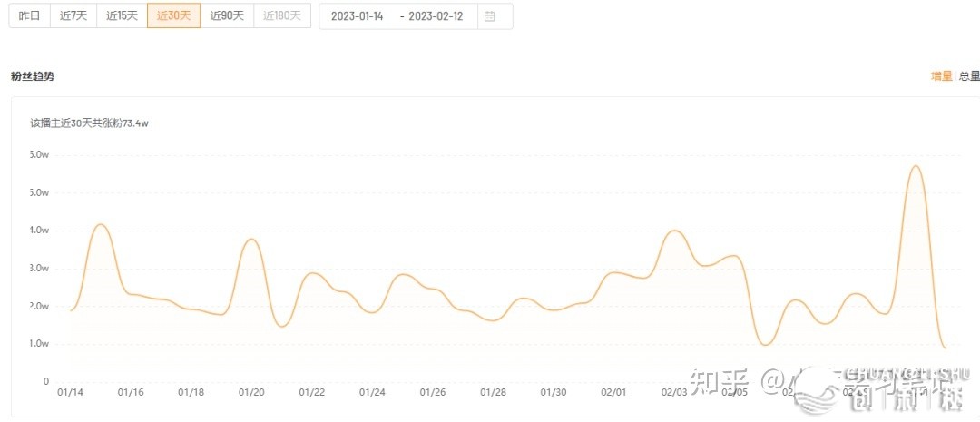Click the 该播主近30天共涨粉73.4w summary text

[89, 123]
